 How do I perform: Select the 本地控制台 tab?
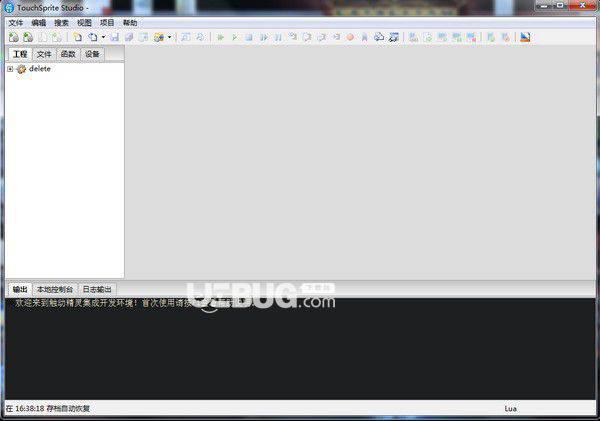coord(55,289)
